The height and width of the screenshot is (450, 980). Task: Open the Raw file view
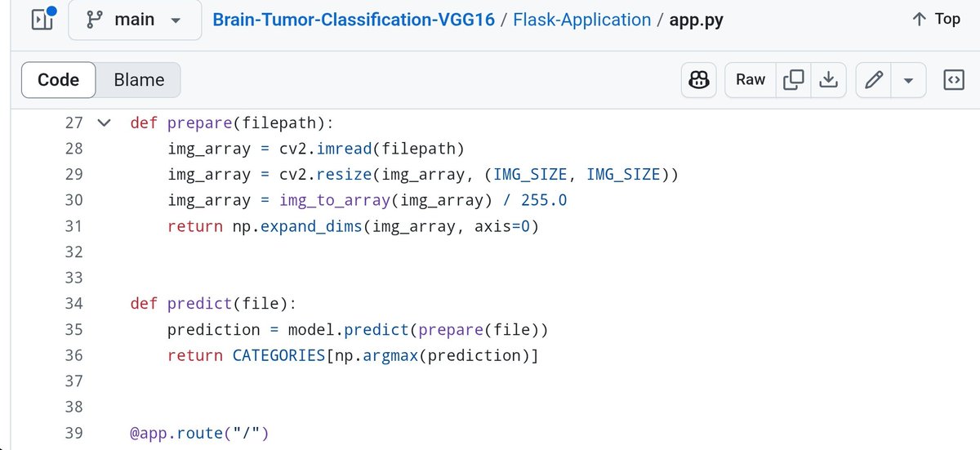point(751,79)
